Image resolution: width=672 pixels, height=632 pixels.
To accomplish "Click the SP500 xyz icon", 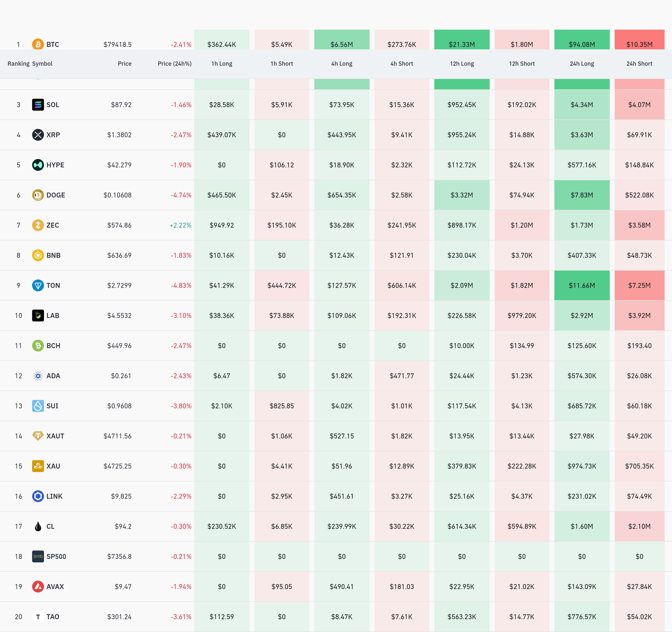I will (x=38, y=556).
